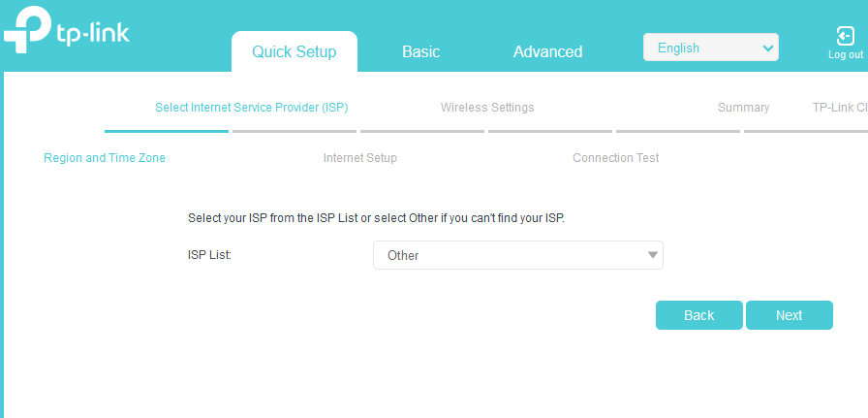The height and width of the screenshot is (418, 868).
Task: Select the Internet Service Provider step
Action: tap(251, 108)
